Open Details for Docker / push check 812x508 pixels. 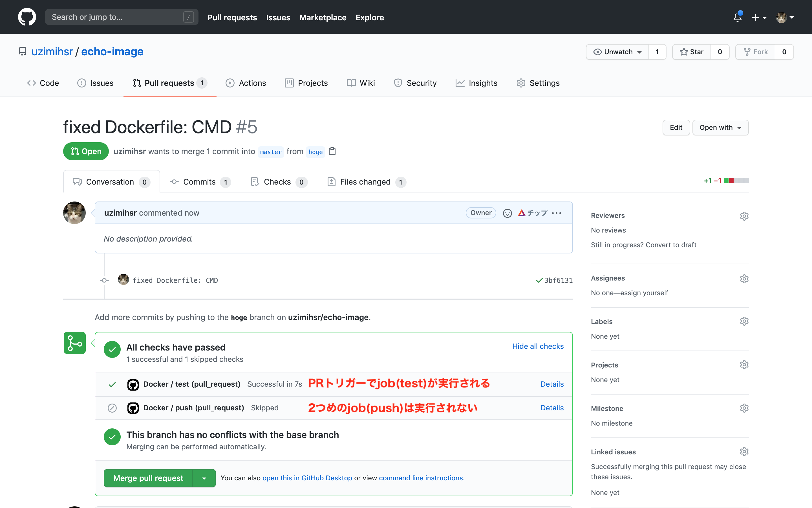coord(552,408)
